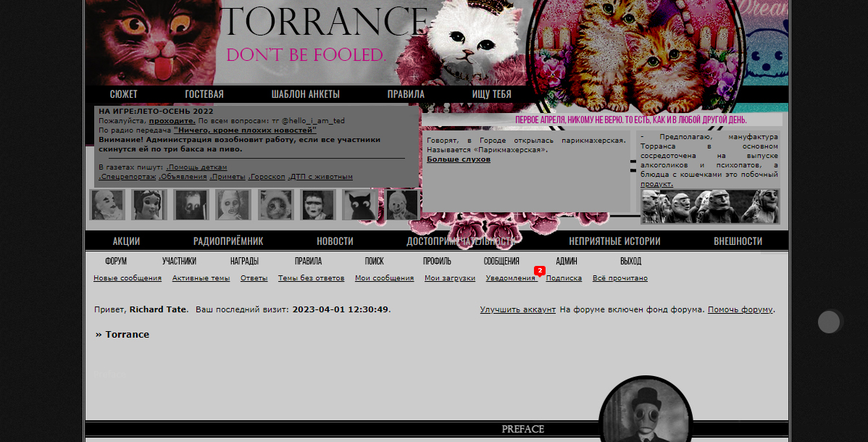The height and width of the screenshot is (442, 868).
Task: Open ПРАВИЛА between НАГРАДЫ and ПОИСК
Action: click(x=309, y=261)
